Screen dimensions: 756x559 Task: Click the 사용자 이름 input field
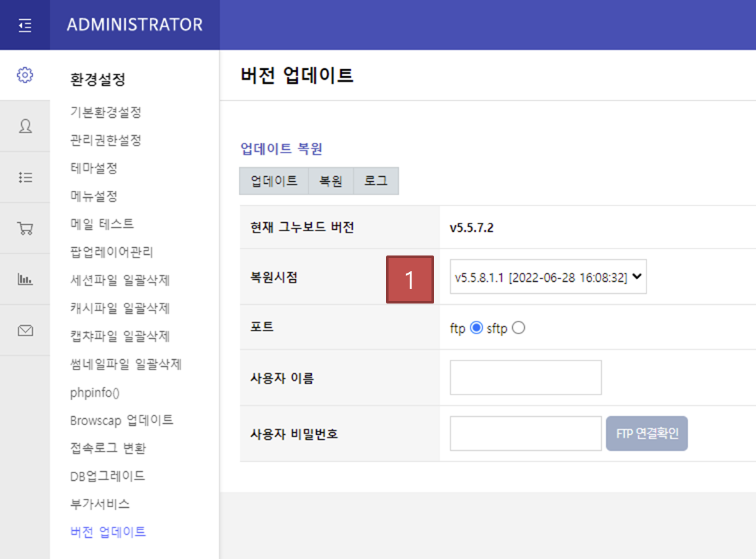[526, 378]
